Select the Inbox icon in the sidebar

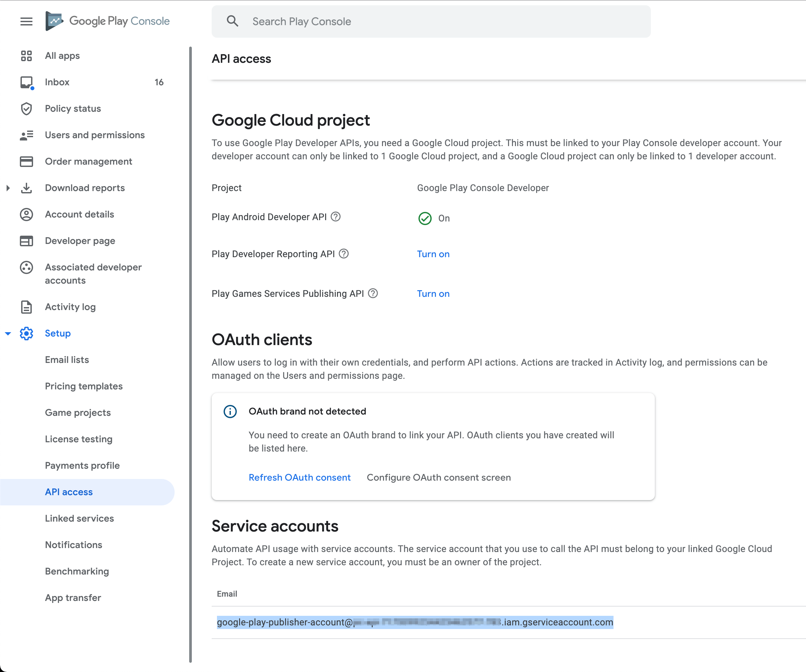click(26, 82)
